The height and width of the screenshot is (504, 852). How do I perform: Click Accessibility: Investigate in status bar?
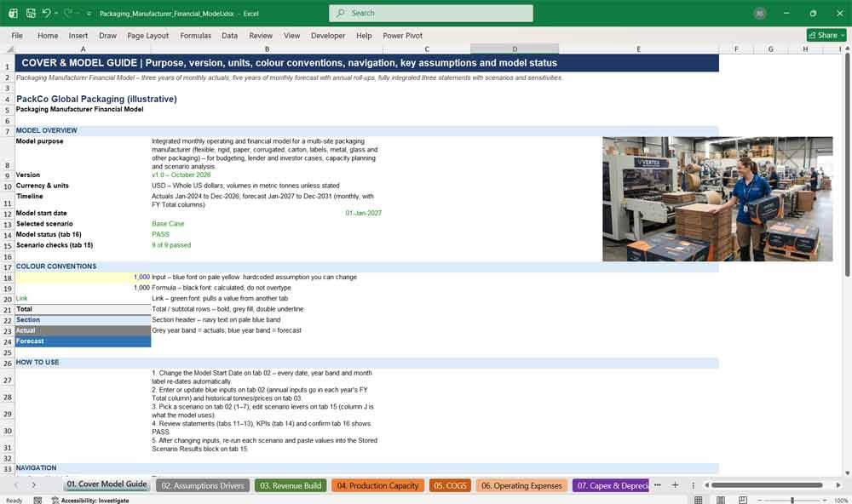click(91, 501)
